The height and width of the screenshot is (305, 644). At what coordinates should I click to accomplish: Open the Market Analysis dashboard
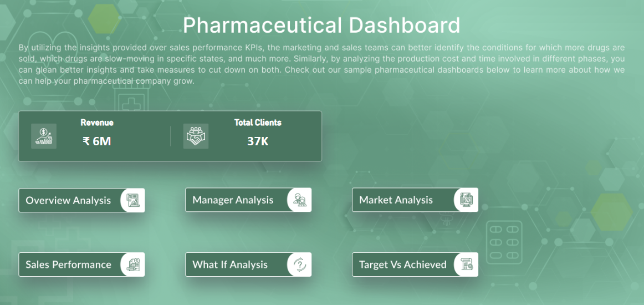click(x=396, y=200)
